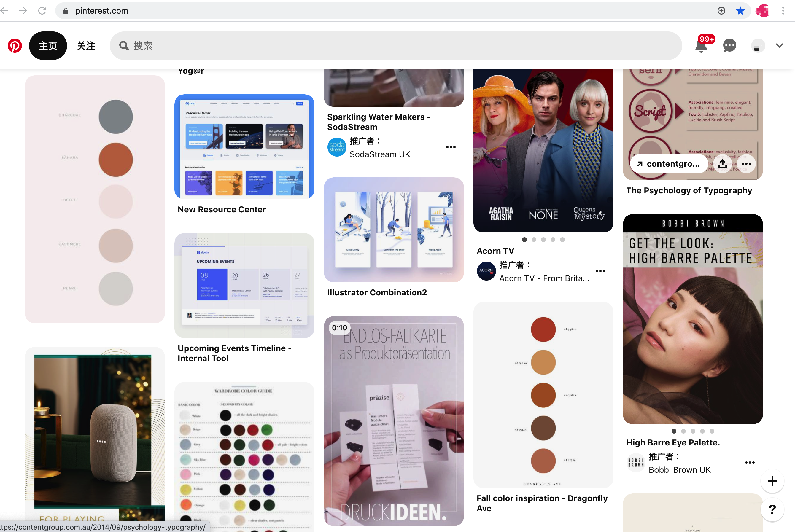795x532 pixels.
Task: Click the Pinterest logo icon
Action: pos(15,46)
